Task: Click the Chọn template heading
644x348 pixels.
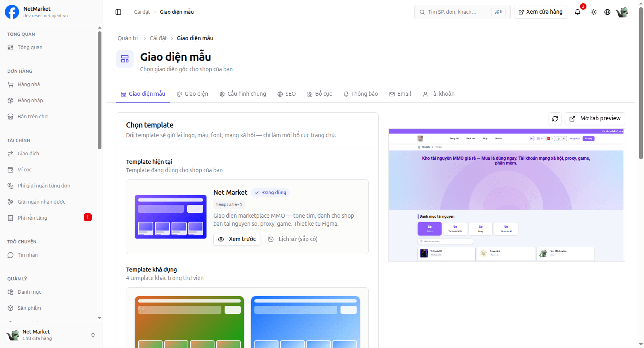Action: [150, 125]
